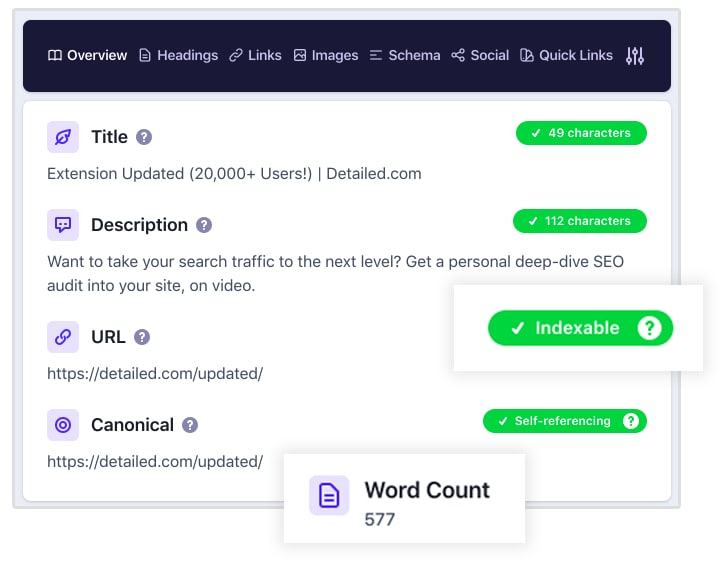Click the Canonical target icon
Screen dimensions: 722x568
click(x=63, y=425)
